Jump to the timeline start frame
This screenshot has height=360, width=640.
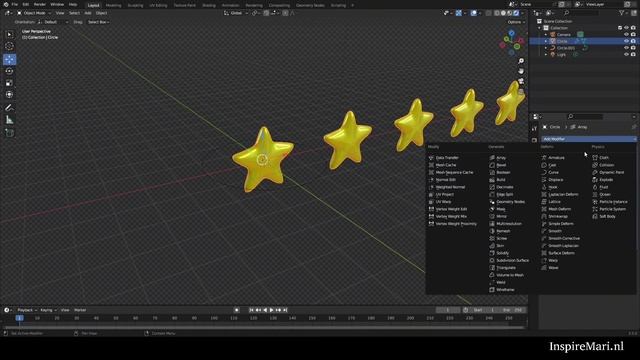pyautogui.click(x=251, y=310)
